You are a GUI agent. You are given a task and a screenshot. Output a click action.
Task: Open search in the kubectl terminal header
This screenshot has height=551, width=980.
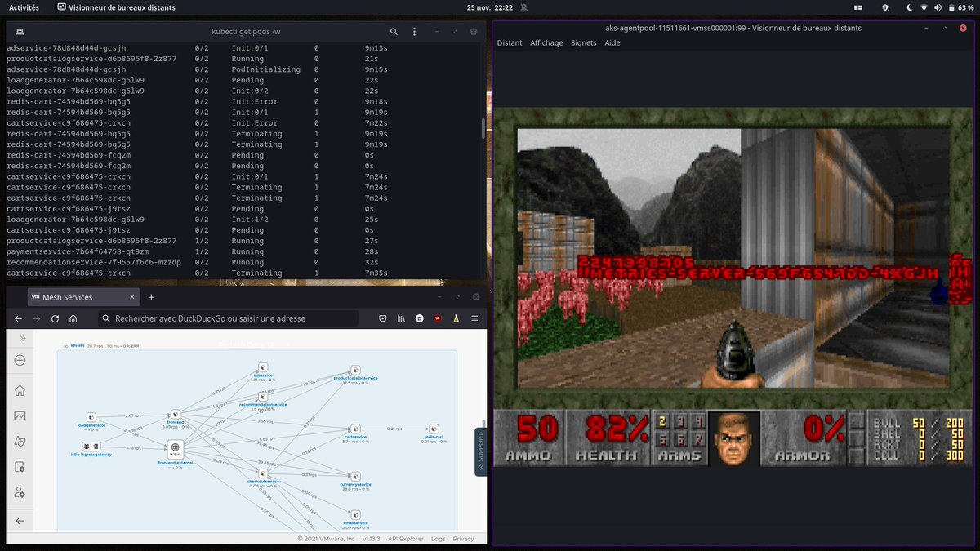tap(394, 32)
